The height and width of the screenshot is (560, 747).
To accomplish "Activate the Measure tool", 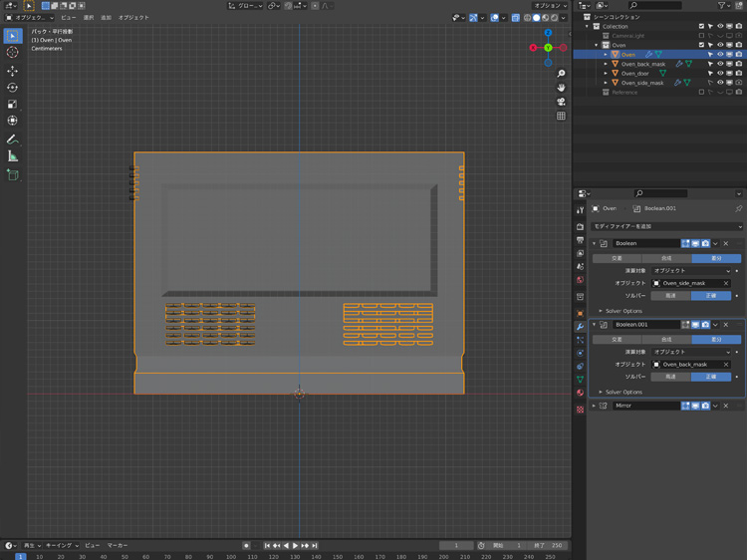I will 13,155.
